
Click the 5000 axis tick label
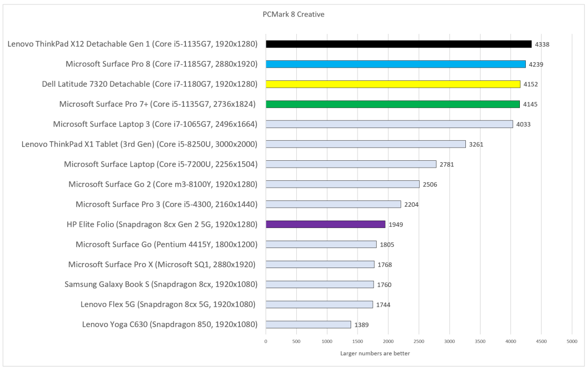coord(572,342)
